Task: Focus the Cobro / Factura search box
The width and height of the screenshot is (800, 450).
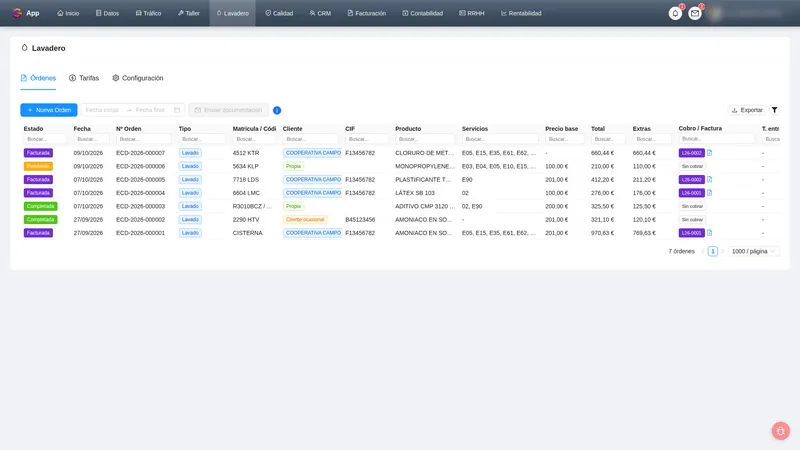Action: click(x=717, y=139)
